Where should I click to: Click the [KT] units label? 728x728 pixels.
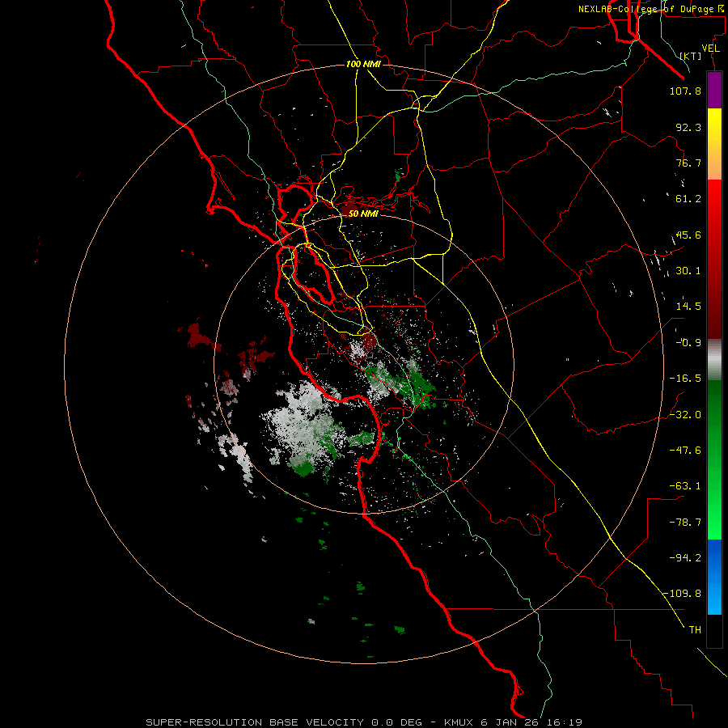point(691,56)
